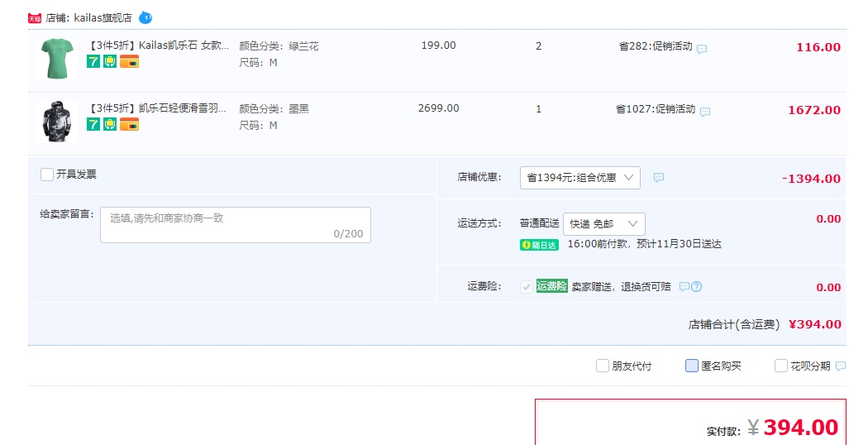Click the 省282:促销活动 promotion text
This screenshot has height=445, width=868.
(x=656, y=46)
